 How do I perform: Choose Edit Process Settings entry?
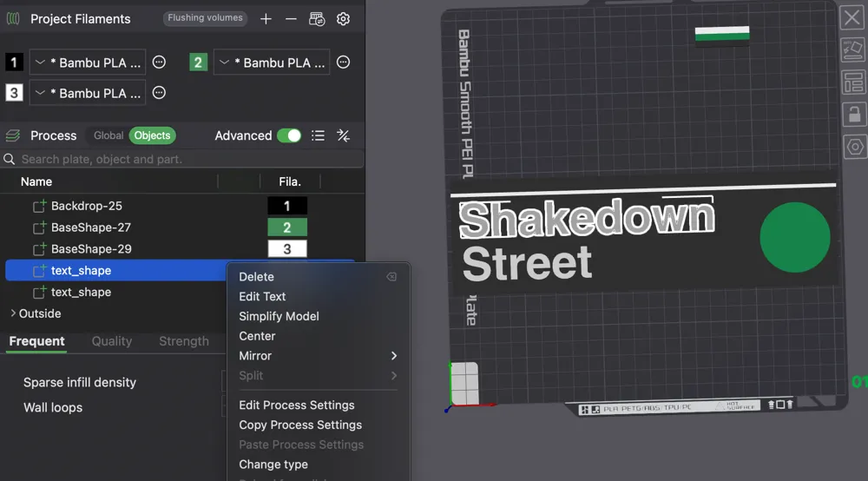click(x=297, y=405)
